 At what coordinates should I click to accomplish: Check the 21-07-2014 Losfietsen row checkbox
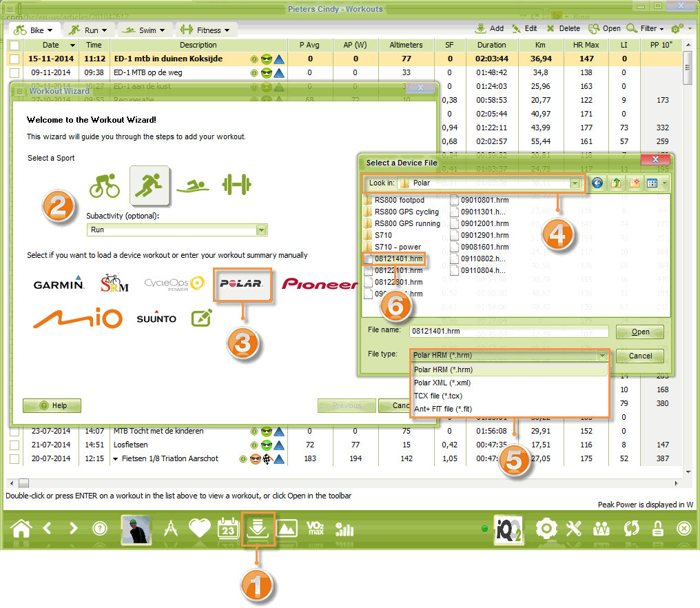(x=14, y=445)
